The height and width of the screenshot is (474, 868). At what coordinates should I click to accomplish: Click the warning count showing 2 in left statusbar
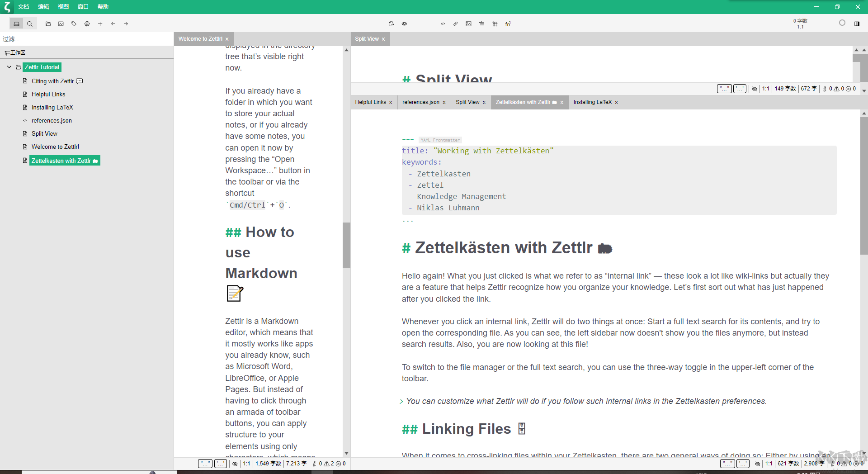coord(329,464)
